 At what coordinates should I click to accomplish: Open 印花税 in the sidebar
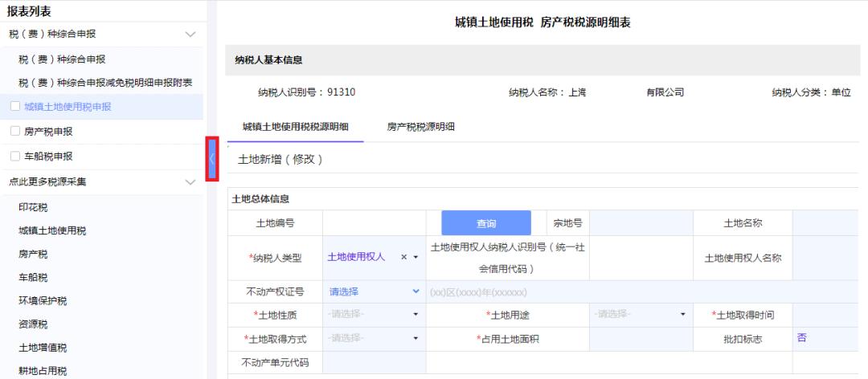pyautogui.click(x=34, y=207)
